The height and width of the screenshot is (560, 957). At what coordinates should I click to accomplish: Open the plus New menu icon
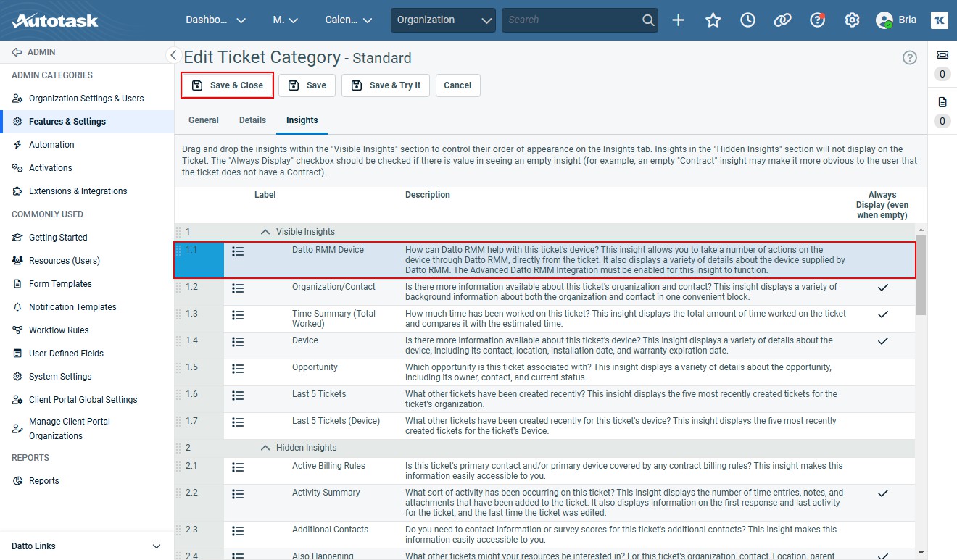(x=678, y=20)
